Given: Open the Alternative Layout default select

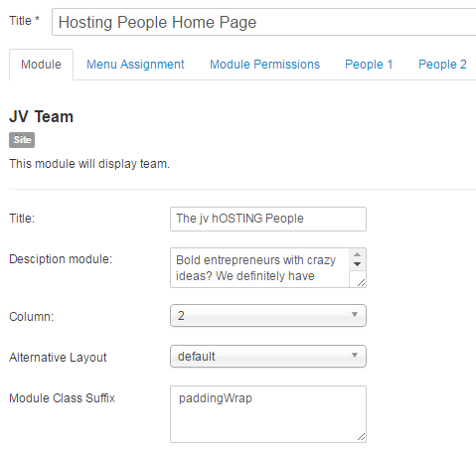Looking at the screenshot, I should click(x=268, y=357).
